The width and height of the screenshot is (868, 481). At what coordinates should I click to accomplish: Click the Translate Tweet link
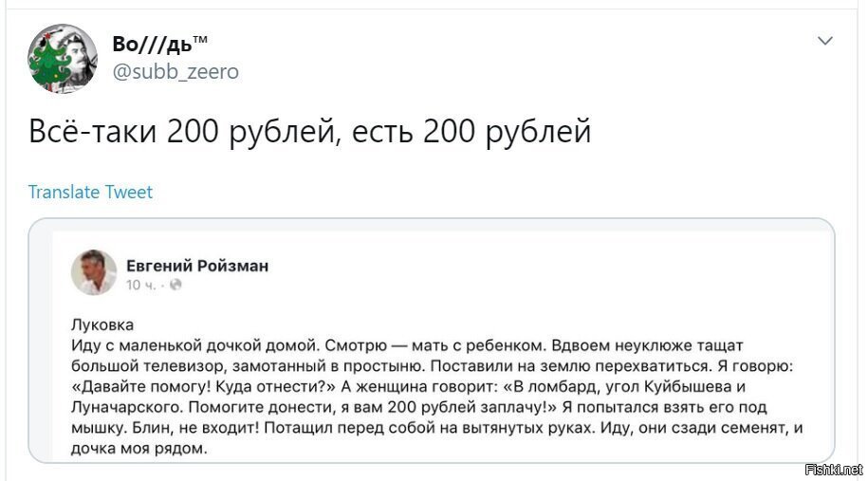[90, 192]
